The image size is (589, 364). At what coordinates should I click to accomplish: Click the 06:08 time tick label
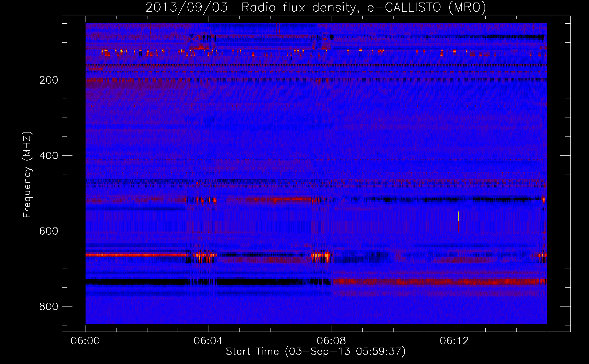point(332,341)
